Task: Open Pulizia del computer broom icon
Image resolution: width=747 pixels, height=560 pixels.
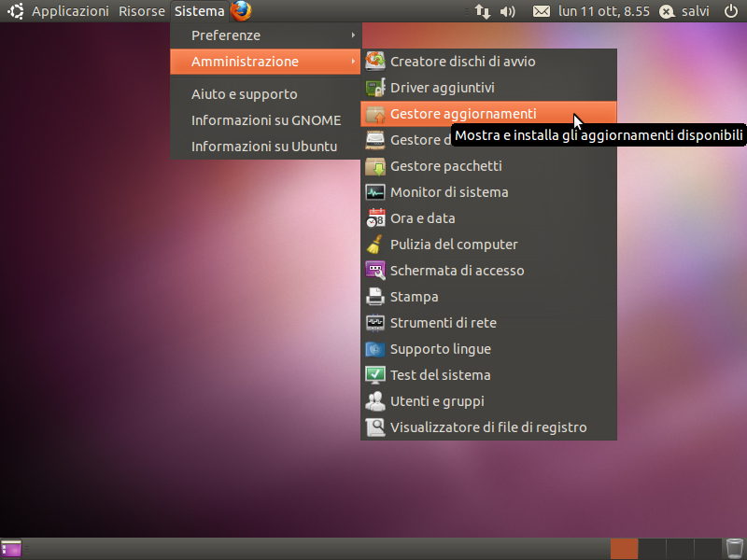Action: (x=375, y=245)
